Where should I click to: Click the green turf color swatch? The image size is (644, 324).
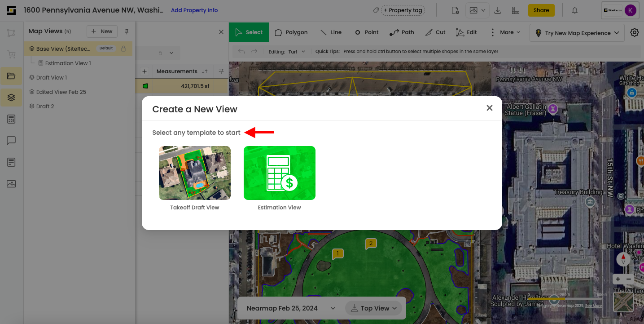(x=145, y=86)
